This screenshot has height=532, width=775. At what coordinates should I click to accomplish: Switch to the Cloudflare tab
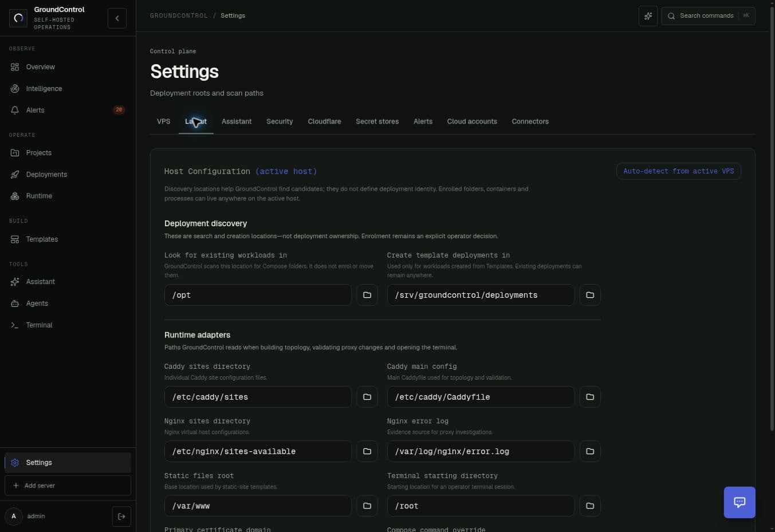click(x=324, y=121)
